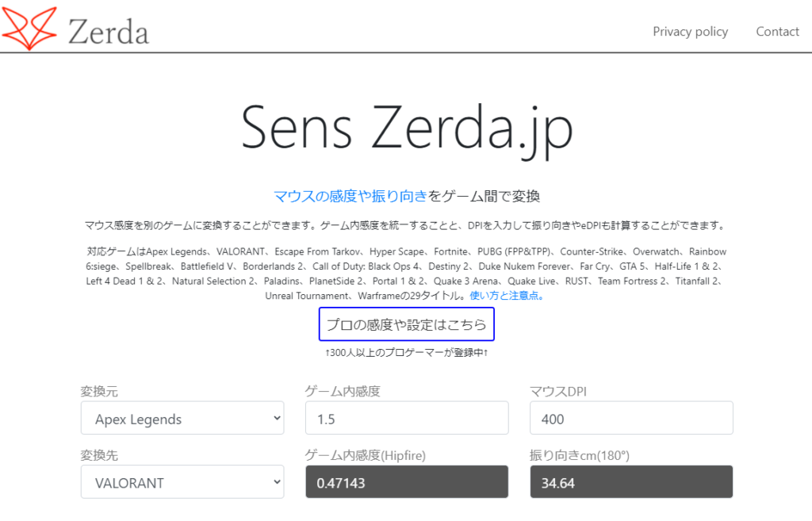The image size is (812, 521).
Task: Click the 300人以上のプロゲーマーが登録中 caption
Action: [406, 351]
